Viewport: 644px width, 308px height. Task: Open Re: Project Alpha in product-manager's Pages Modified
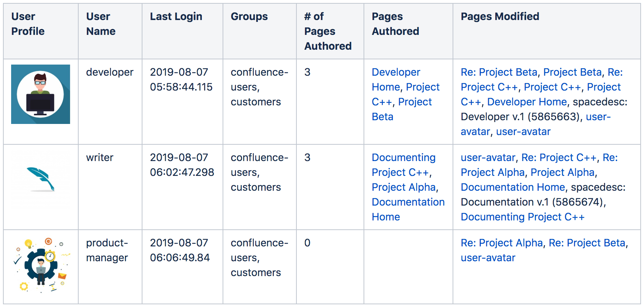pyautogui.click(x=502, y=243)
